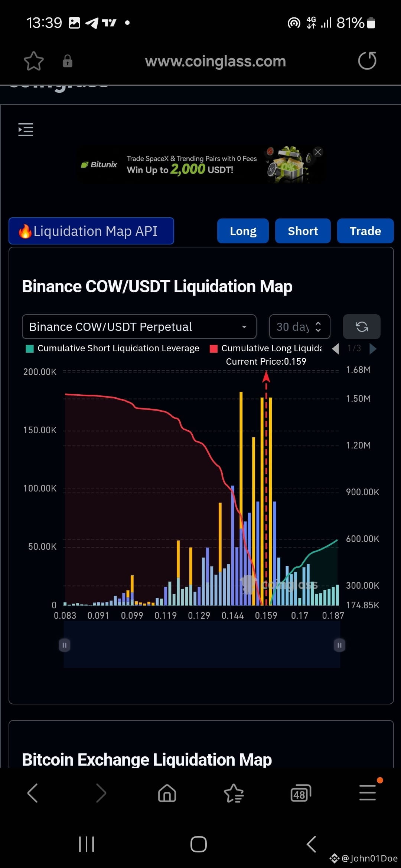Open browser bookmarks list
Viewport: 401px width, 868px height.
coord(234,793)
